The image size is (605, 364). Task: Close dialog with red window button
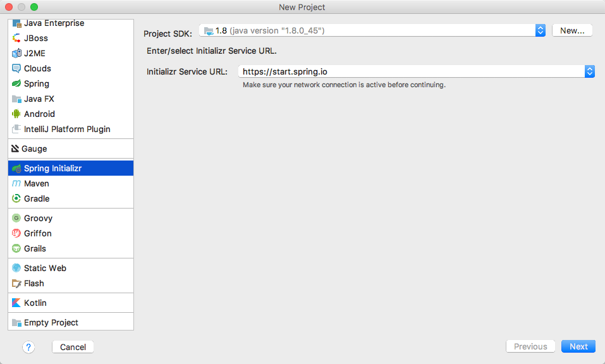9,7
